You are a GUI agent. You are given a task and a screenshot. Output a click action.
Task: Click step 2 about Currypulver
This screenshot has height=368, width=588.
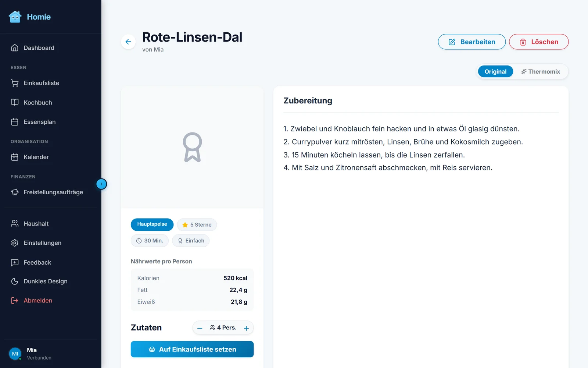click(403, 142)
